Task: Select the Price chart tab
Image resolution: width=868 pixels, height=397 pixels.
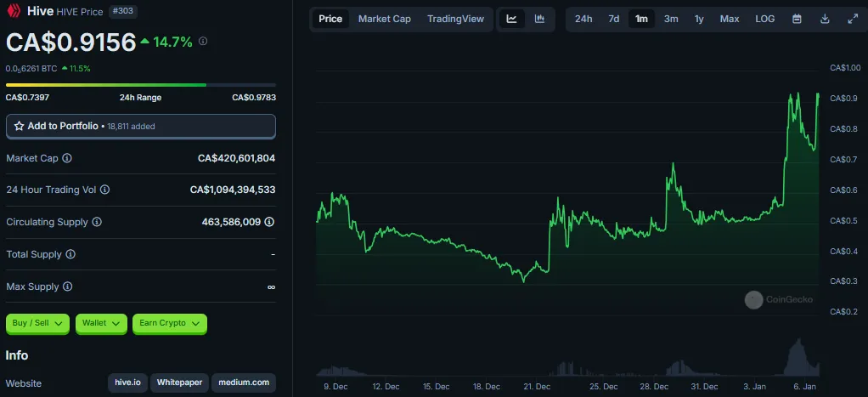Action: (330, 19)
